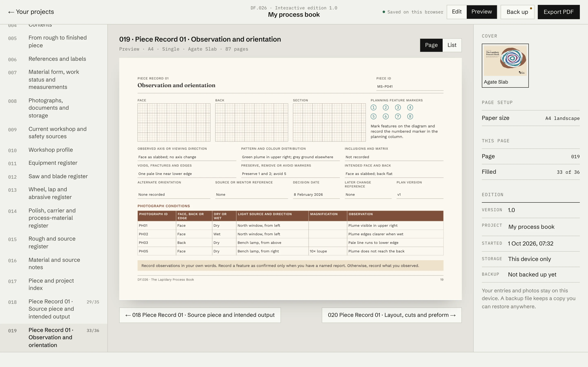Go to next page 020 Layout, cuts
Viewport: 588px width, 367px height.
click(x=392, y=315)
